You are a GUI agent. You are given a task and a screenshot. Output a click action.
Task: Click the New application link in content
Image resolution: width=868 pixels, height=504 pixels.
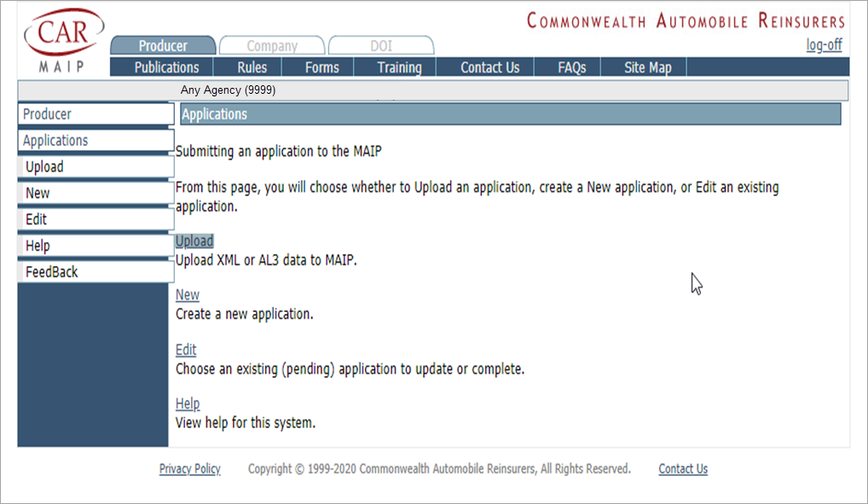click(188, 295)
